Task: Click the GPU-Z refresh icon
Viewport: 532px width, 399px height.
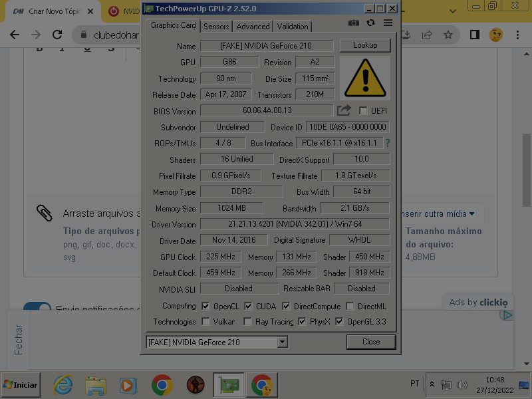Action: tap(370, 23)
